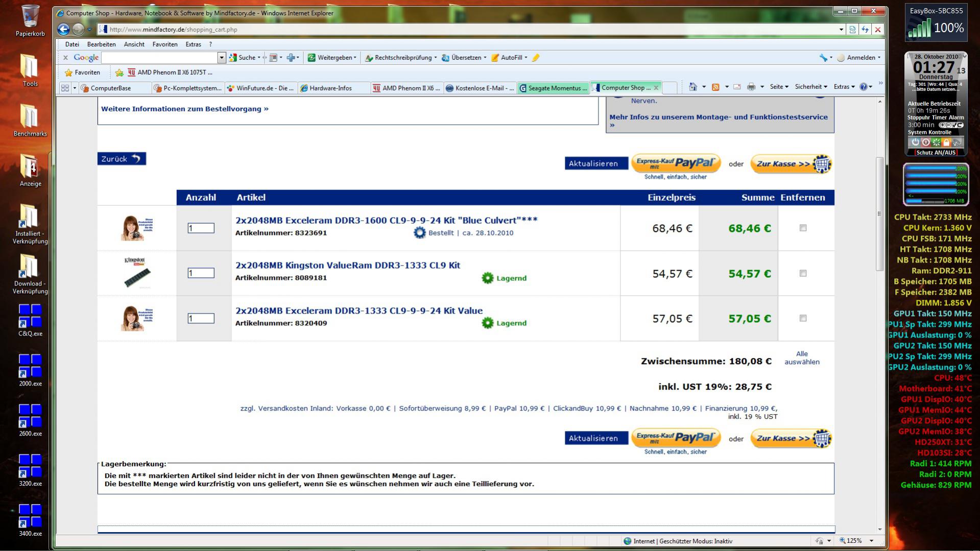The width and height of the screenshot is (980, 551).
Task: Open the Quick Tabs grid icon
Action: tap(65, 88)
